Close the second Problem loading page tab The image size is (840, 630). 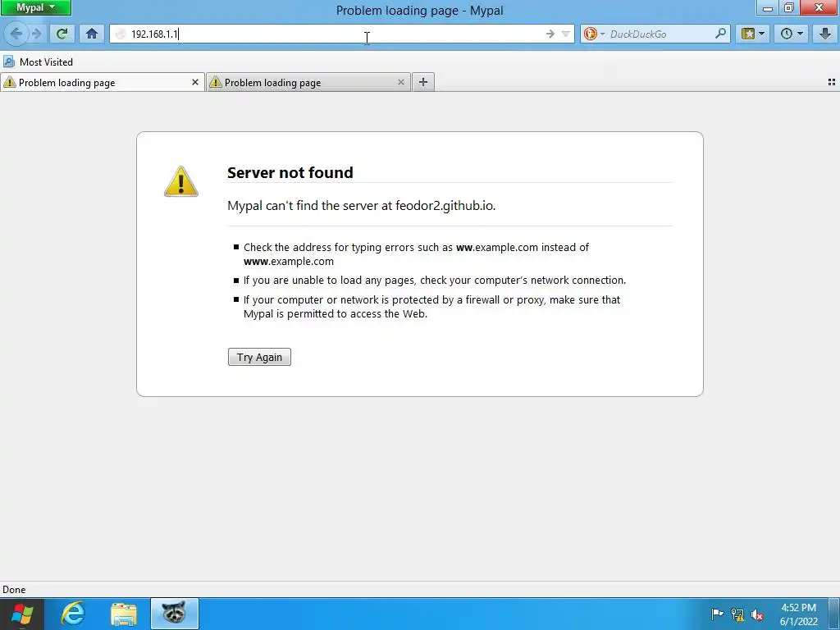point(400,82)
